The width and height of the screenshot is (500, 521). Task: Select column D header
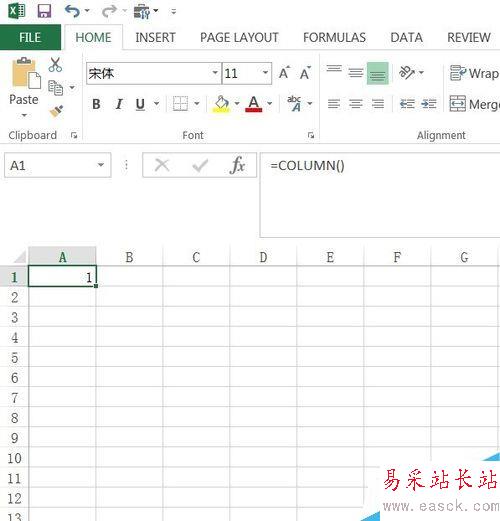point(263,257)
